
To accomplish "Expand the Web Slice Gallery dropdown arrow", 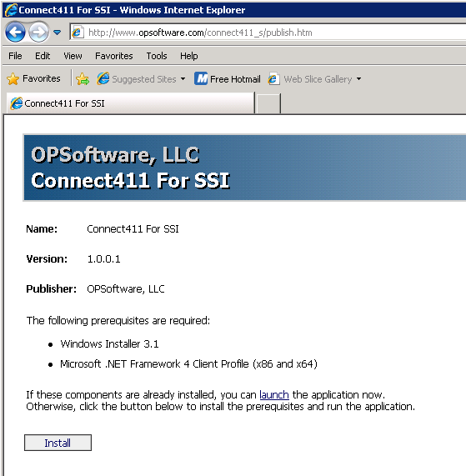I will (x=358, y=79).
